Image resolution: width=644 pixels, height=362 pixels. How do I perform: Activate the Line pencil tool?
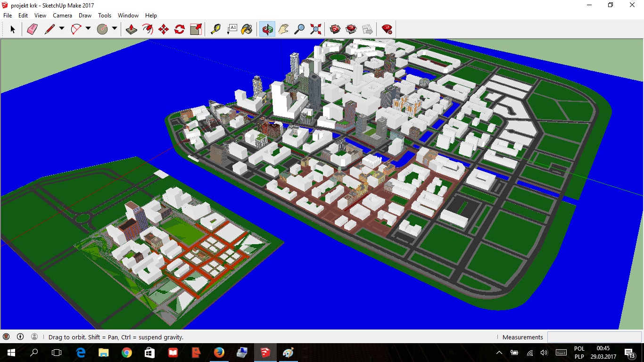50,30
